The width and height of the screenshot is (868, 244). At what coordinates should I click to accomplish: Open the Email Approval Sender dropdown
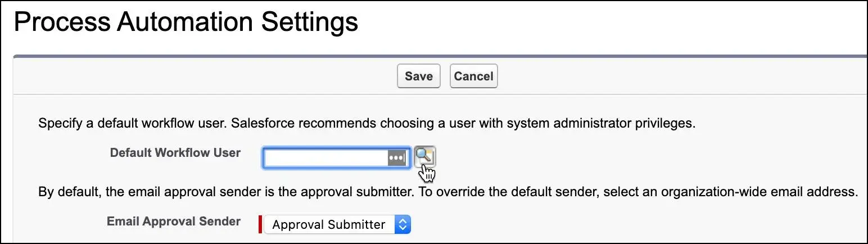coord(337,224)
